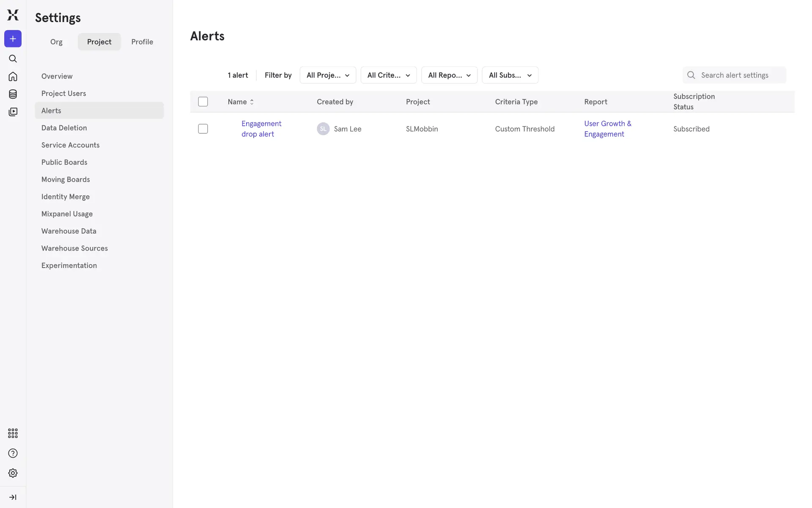Open the Engagement drop alert link
812x508 pixels.
point(261,129)
